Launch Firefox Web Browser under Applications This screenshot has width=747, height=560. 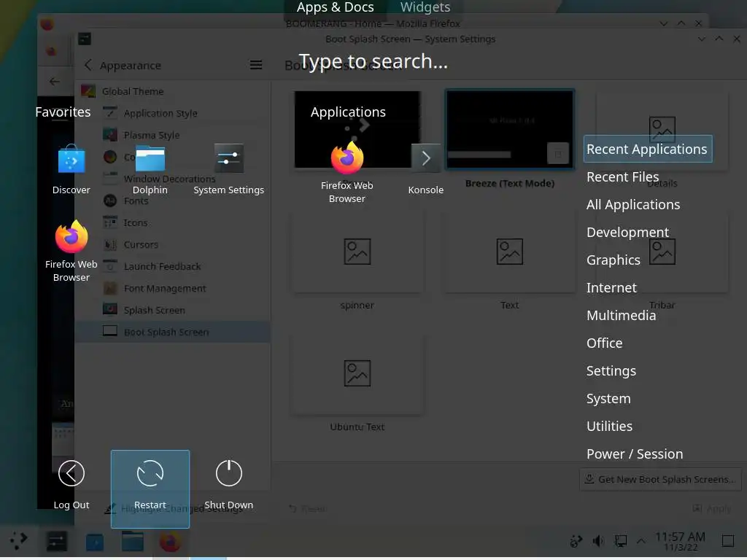tap(347, 172)
